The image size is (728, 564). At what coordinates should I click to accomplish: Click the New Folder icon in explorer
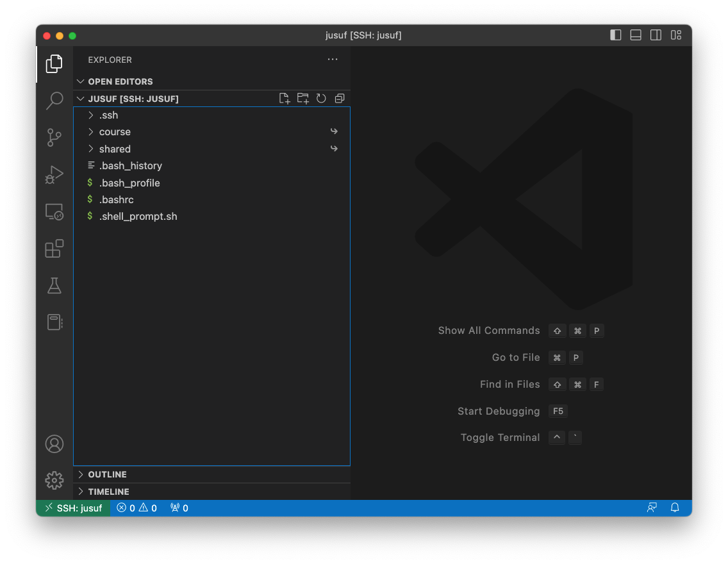pos(303,99)
